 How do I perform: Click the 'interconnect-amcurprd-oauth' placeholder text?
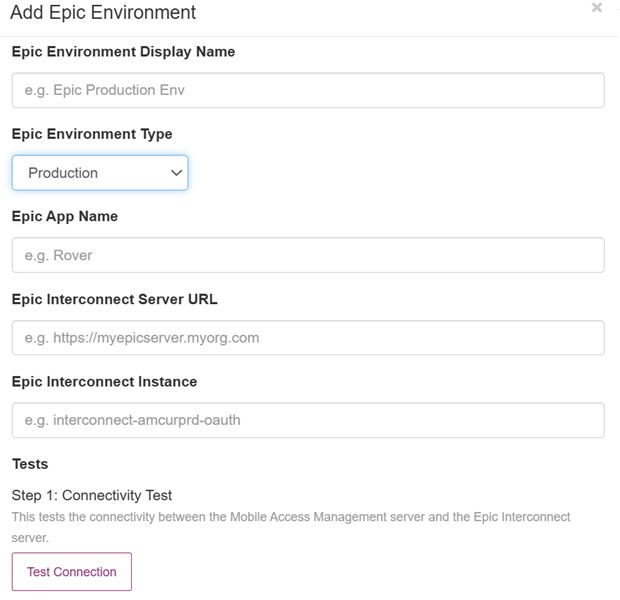click(147, 420)
